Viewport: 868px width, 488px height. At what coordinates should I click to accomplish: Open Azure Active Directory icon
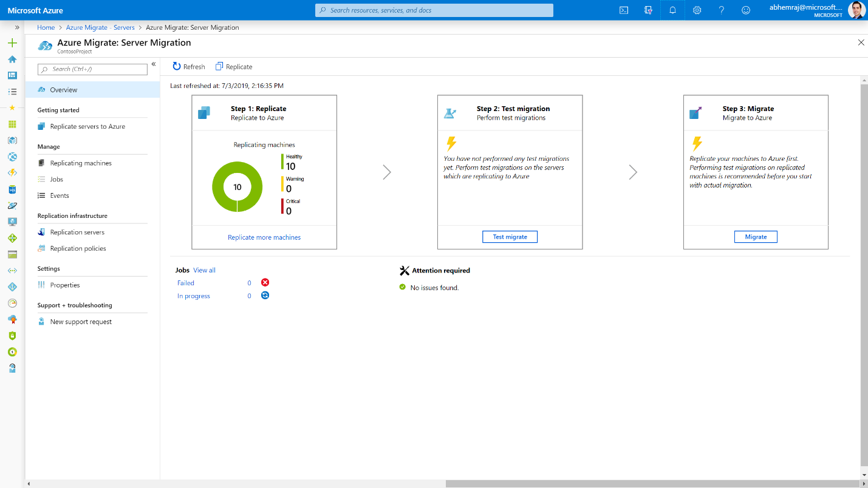click(12, 286)
